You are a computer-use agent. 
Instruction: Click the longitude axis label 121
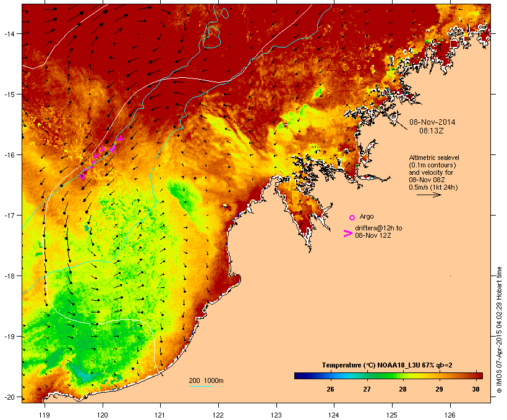[x=160, y=415]
